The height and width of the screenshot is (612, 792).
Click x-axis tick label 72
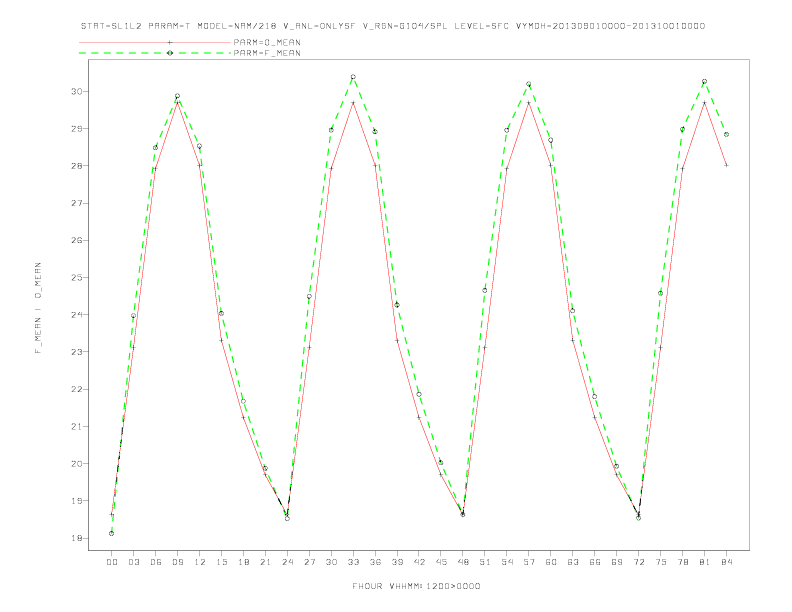638,562
